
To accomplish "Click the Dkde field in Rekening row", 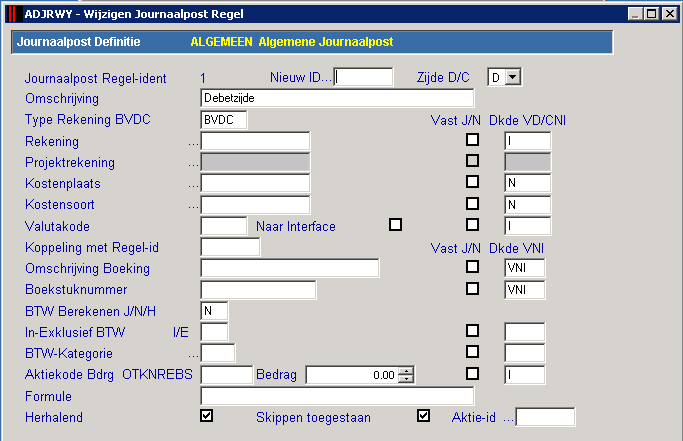I will click(x=527, y=141).
